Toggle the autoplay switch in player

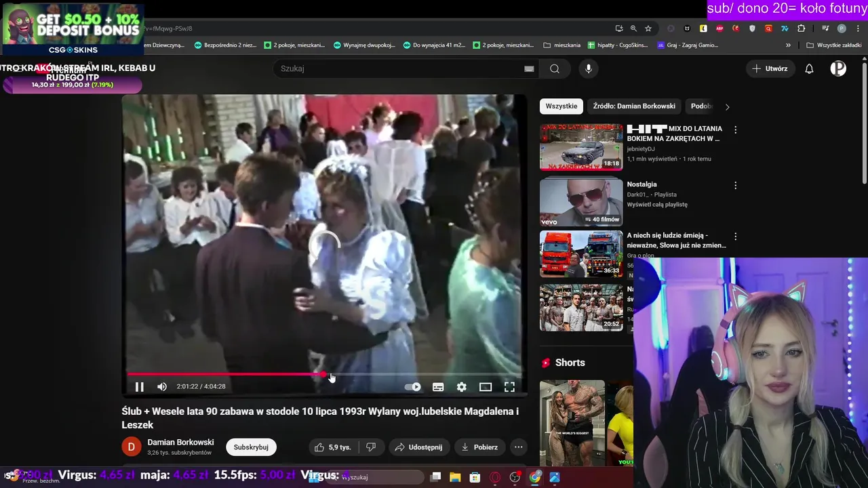coord(413,387)
